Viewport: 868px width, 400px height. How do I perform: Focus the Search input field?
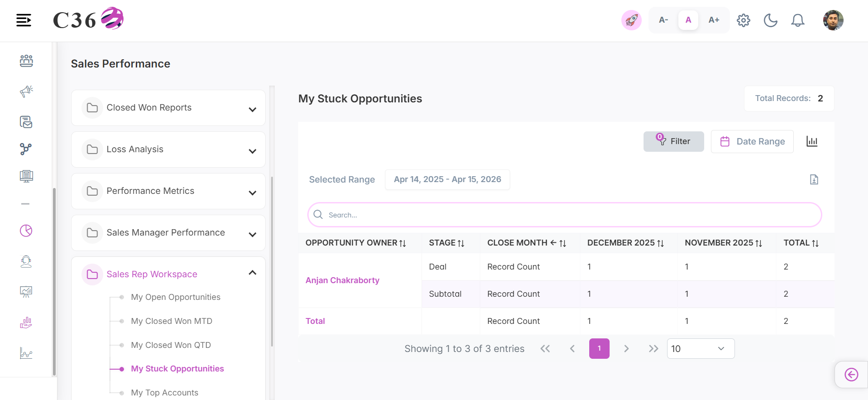tap(565, 215)
